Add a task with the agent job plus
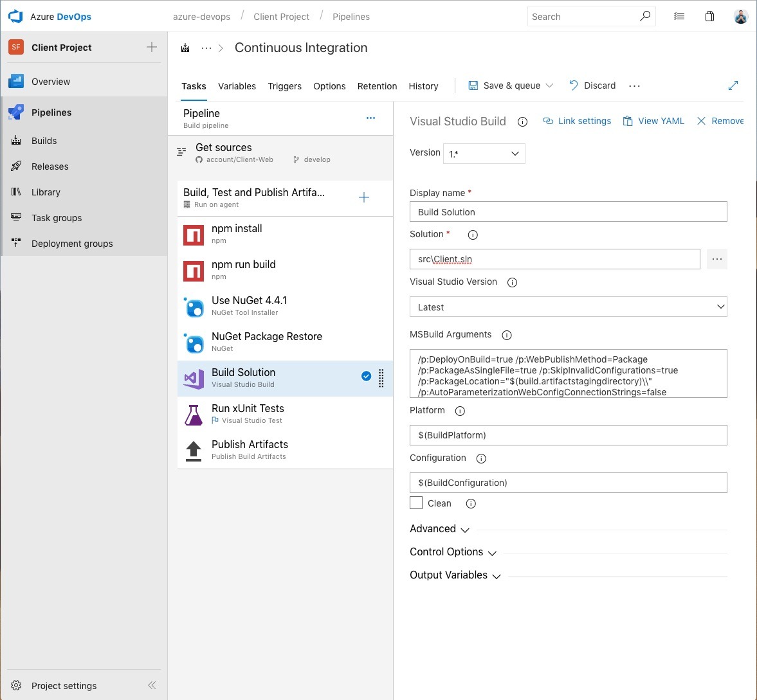Viewport: 757px width, 700px height. [364, 198]
